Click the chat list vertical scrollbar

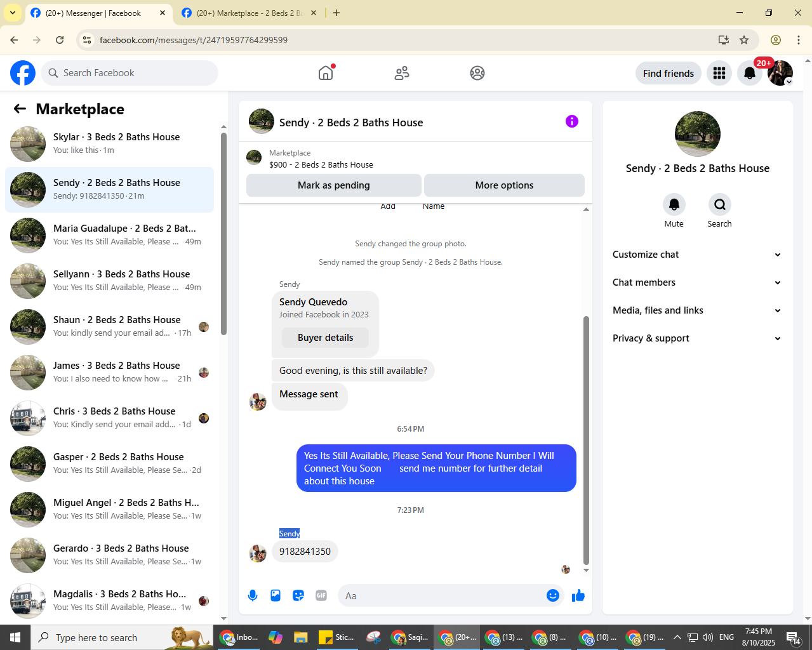(x=223, y=233)
